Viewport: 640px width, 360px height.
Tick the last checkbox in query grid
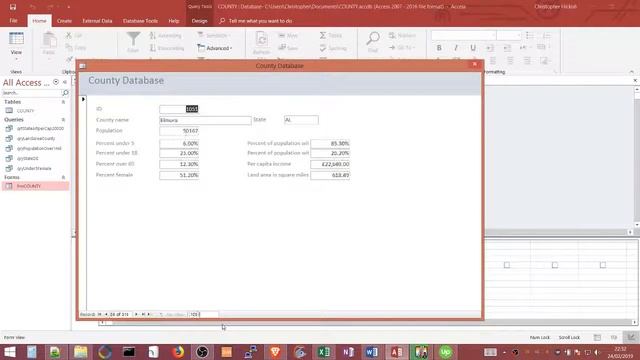[603, 265]
